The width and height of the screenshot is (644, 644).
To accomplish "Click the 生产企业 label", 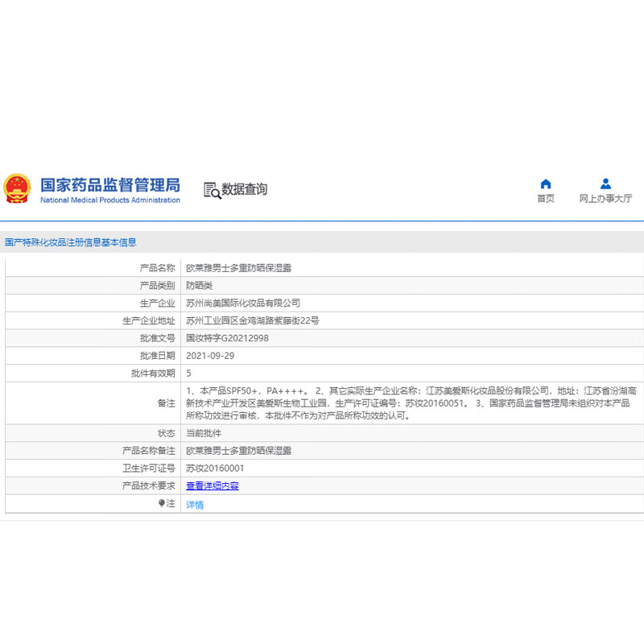I will click(x=157, y=303).
